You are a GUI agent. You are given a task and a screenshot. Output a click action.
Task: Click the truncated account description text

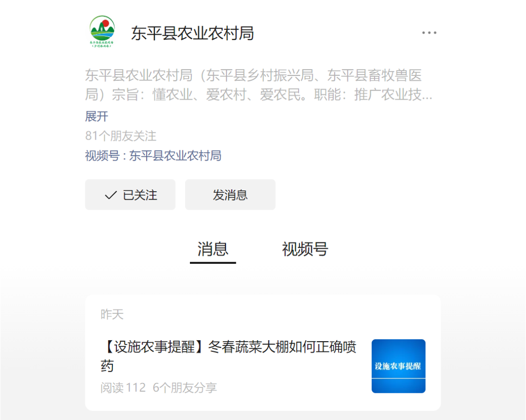click(x=259, y=85)
